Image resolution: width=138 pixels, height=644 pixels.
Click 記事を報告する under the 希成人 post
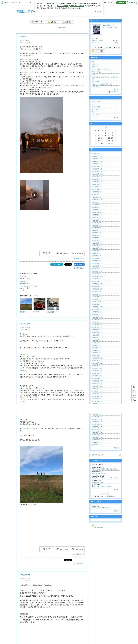coord(79,268)
